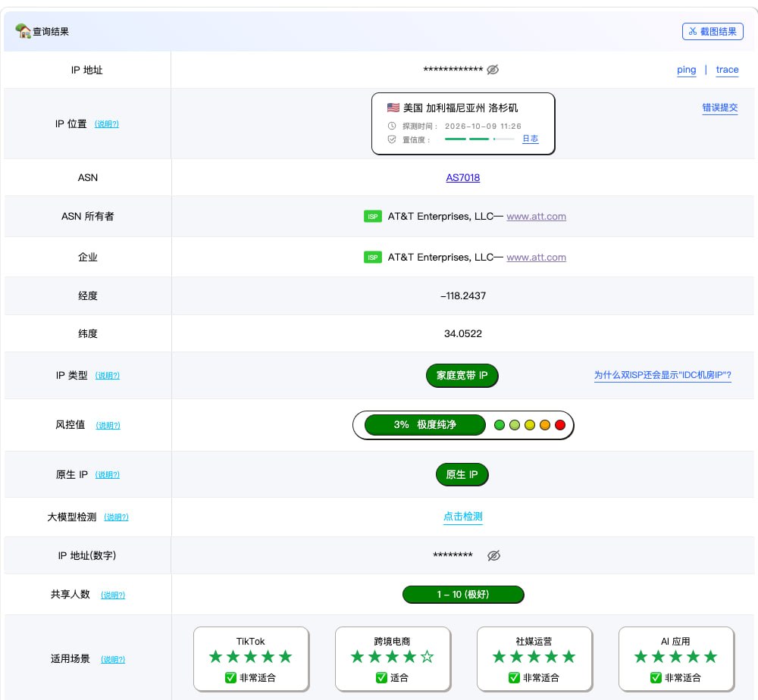758x700 pixels.
Task: Click the shield icon beside 置信度
Action: pyautogui.click(x=392, y=139)
